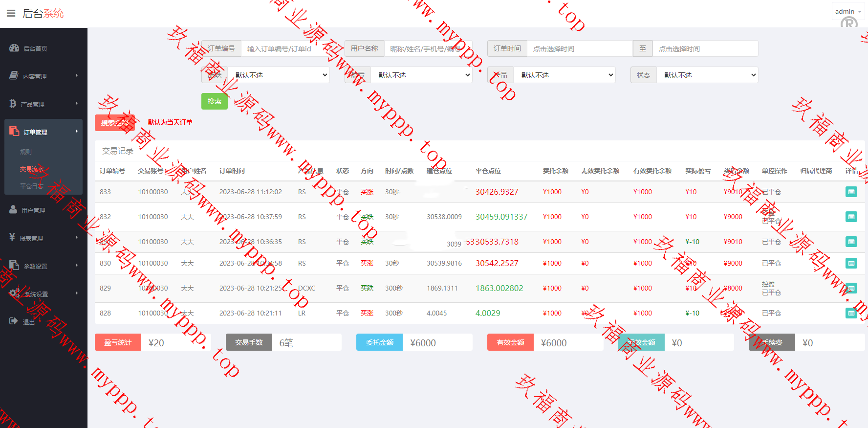Expand the 内容管理 sidebar menu
Image resolution: width=868 pixels, height=428 pixels.
[43, 76]
